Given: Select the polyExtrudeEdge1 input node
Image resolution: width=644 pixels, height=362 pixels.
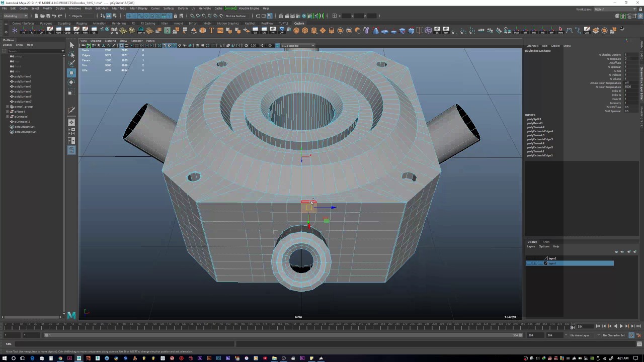Looking at the screenshot, I should coord(540,155).
